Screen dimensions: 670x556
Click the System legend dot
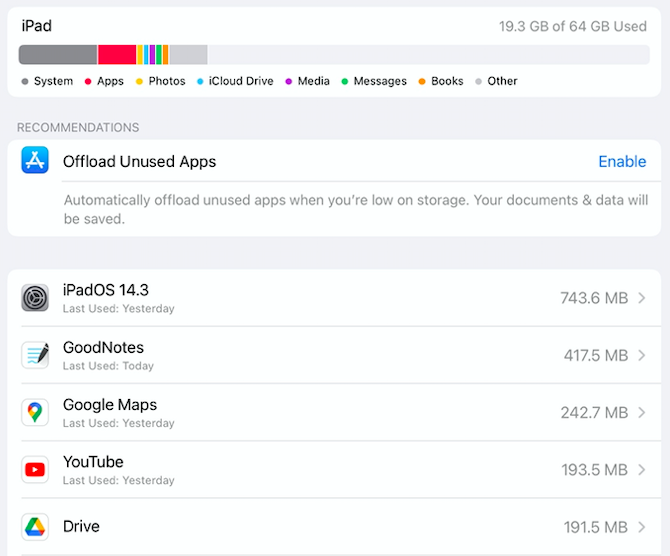[25, 81]
